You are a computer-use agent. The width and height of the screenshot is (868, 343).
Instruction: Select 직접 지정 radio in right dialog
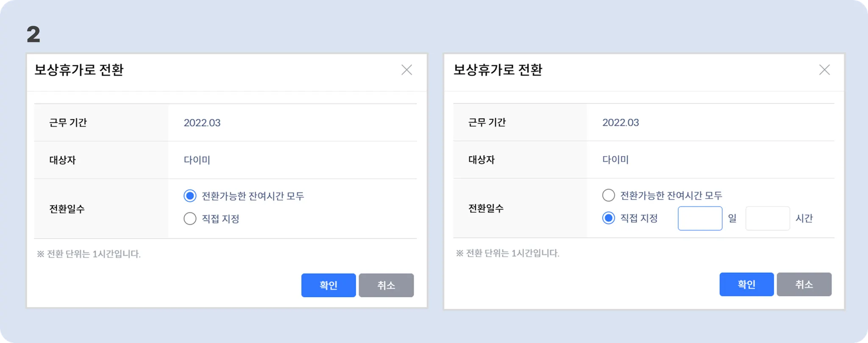608,218
